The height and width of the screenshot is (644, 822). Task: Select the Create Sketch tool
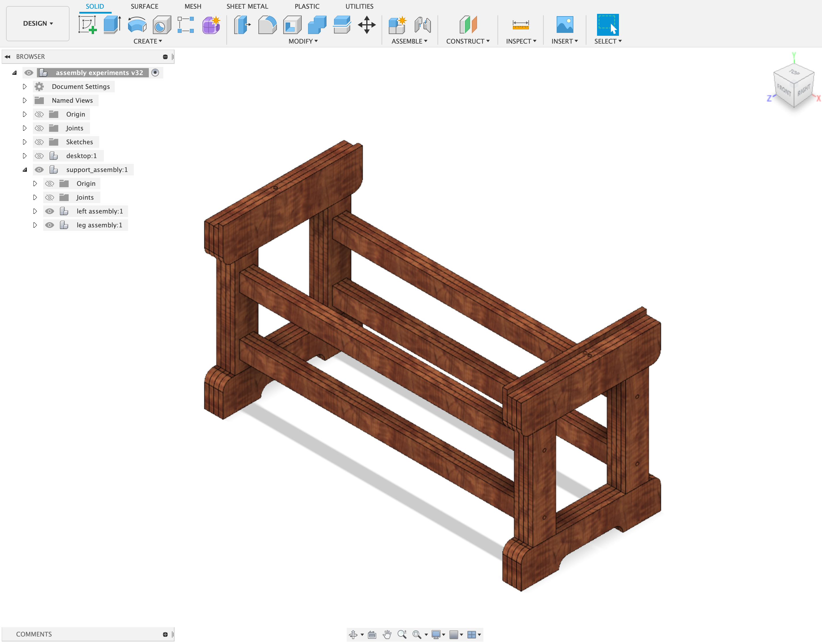87,25
